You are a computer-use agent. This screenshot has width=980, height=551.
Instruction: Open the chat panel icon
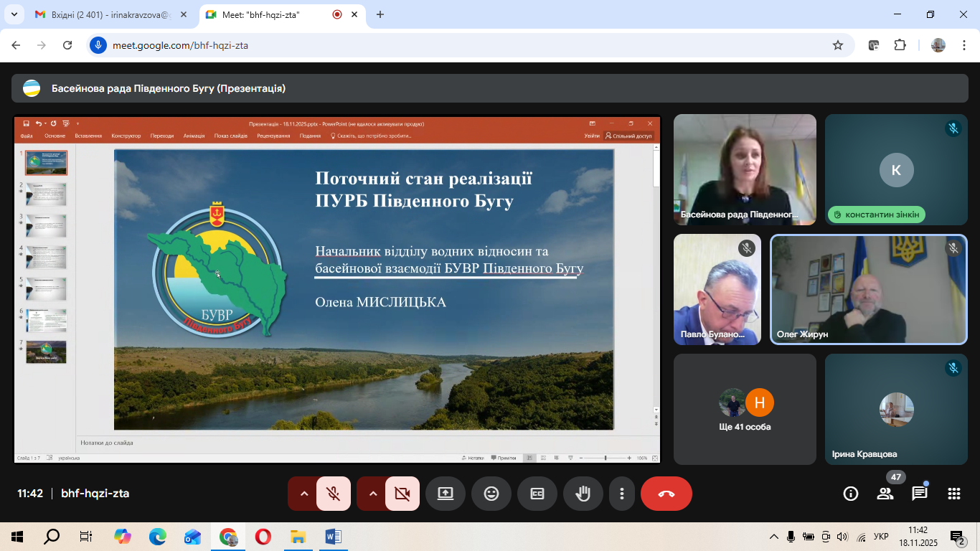pos(920,494)
